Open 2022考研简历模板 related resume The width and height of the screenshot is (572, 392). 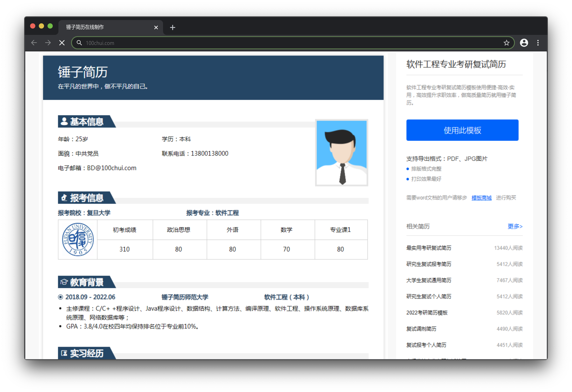click(x=427, y=312)
